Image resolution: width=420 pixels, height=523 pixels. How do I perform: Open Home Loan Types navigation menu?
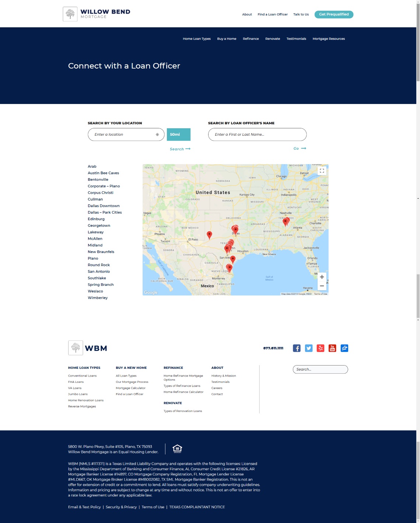197,39
